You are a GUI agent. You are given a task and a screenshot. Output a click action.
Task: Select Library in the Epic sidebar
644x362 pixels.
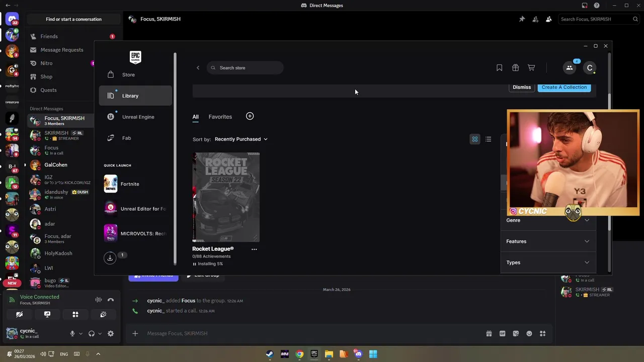(x=135, y=96)
